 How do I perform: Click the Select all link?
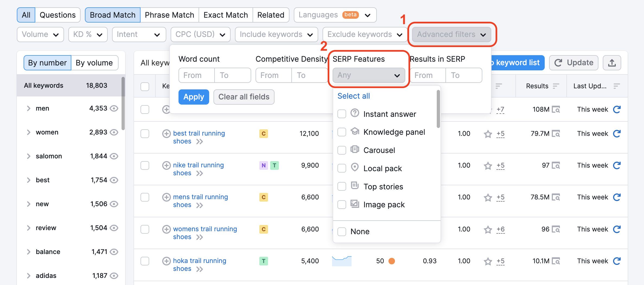(353, 96)
